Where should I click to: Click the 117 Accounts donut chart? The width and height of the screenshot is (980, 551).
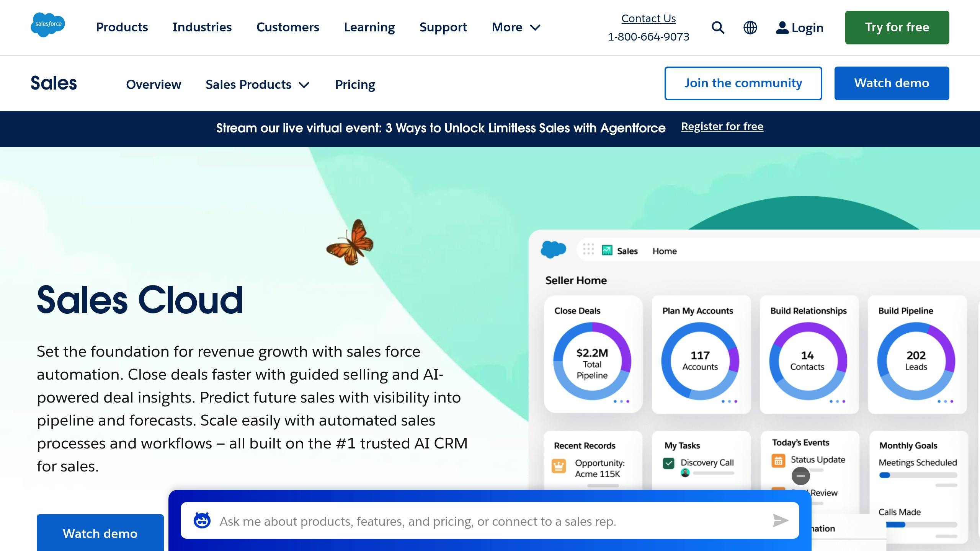(700, 361)
